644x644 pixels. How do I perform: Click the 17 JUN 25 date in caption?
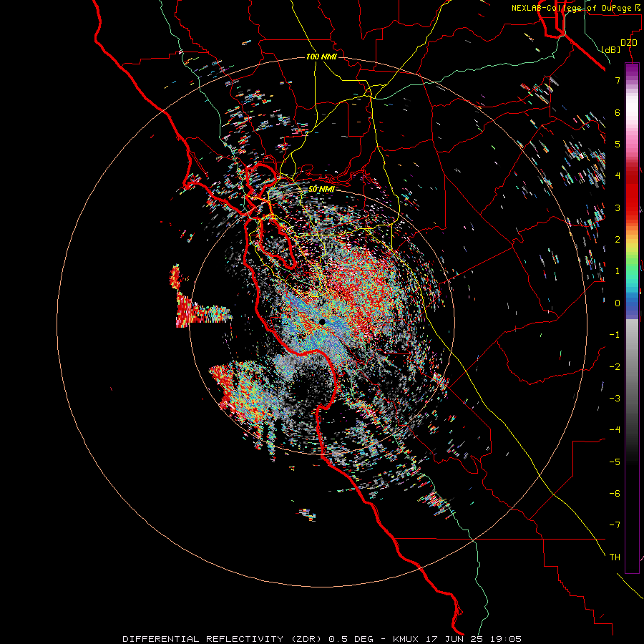click(456, 639)
